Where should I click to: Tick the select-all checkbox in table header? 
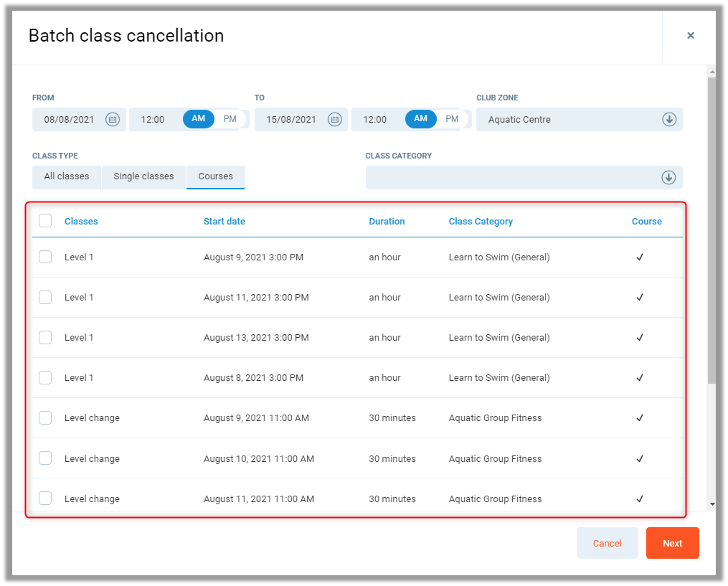tap(45, 221)
